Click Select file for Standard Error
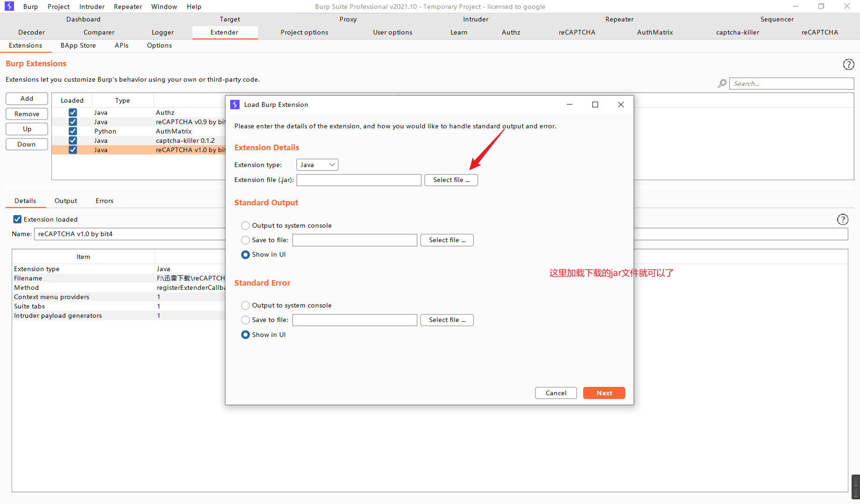This screenshot has height=504, width=860. click(447, 320)
